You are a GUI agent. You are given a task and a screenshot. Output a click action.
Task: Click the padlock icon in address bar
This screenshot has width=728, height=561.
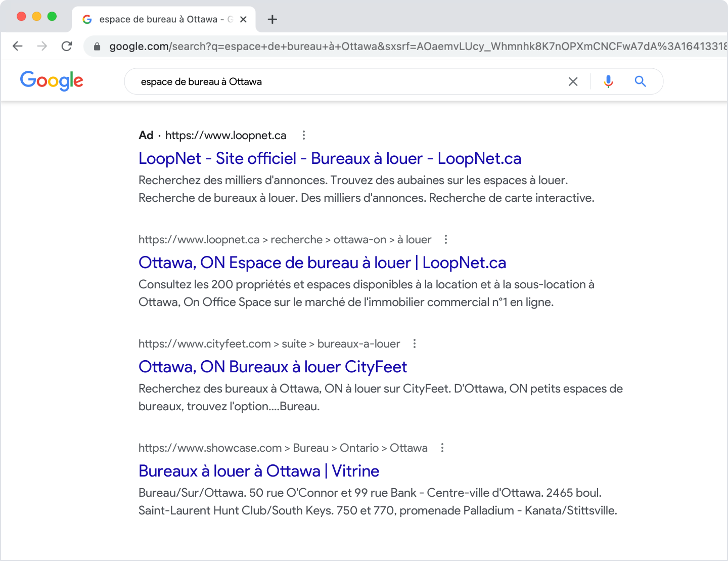pos(97,47)
